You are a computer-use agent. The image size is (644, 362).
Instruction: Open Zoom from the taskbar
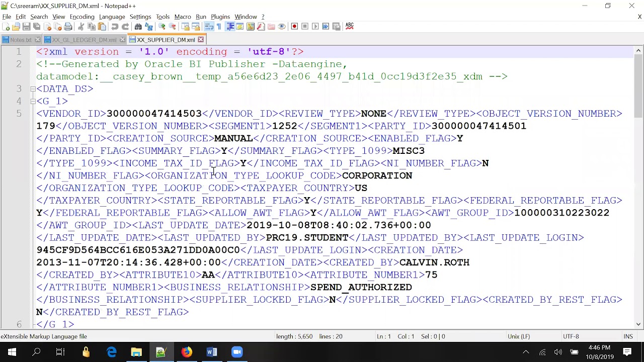237,352
